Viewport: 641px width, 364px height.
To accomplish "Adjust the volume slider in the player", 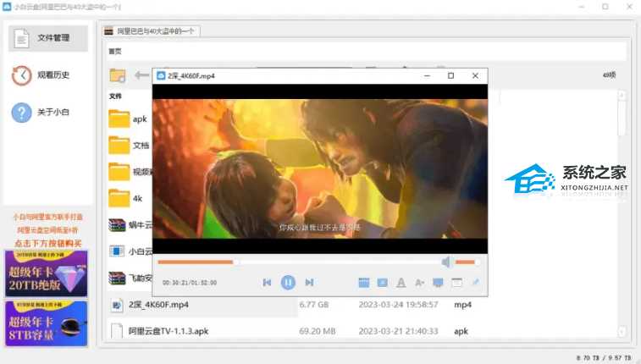I will 467,262.
